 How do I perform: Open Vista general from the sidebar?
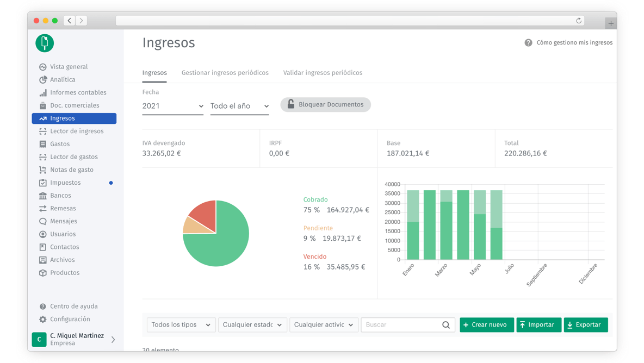[69, 67]
